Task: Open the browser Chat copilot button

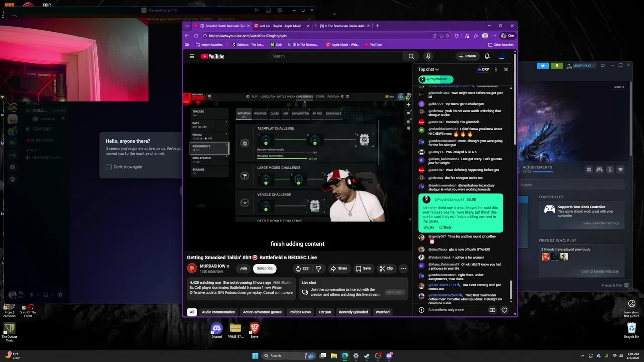Action: (508, 36)
